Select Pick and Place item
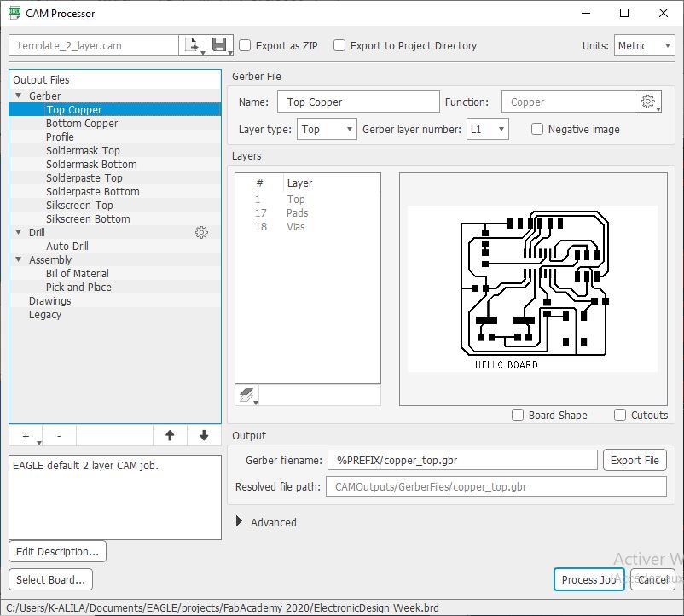Image resolution: width=684 pixels, height=616 pixels. pos(115,287)
